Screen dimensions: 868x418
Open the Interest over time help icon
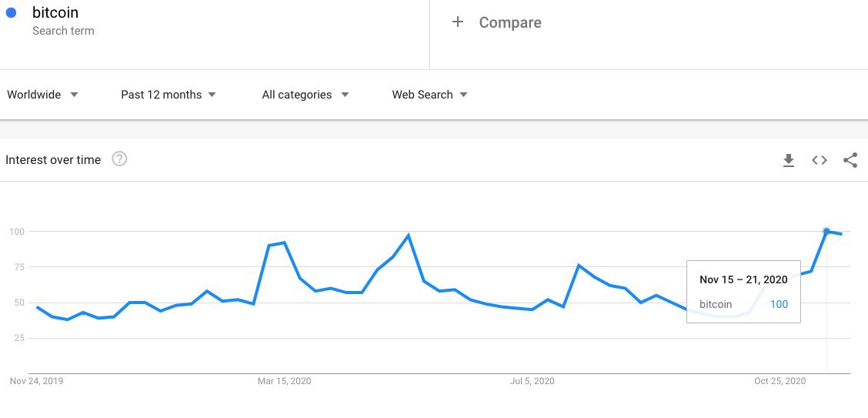tap(119, 159)
